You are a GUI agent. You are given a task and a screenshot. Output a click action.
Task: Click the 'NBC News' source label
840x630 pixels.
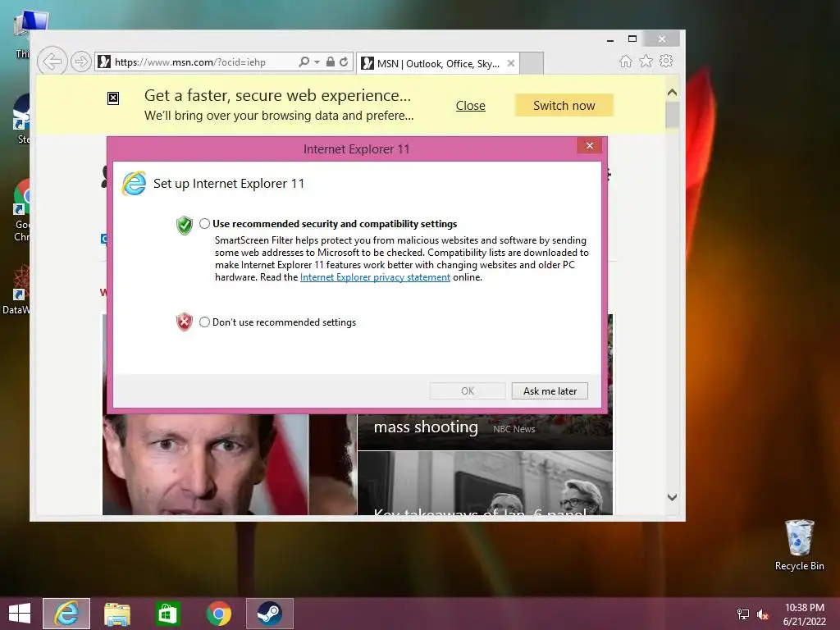(514, 429)
